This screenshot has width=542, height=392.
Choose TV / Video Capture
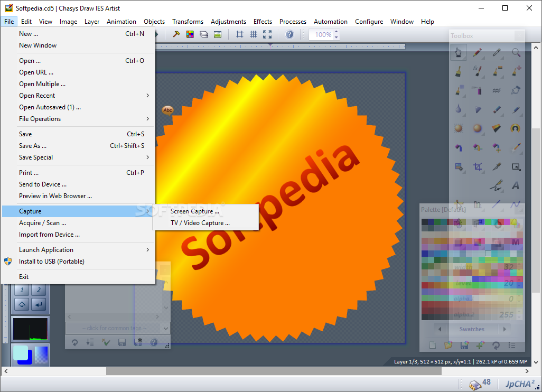[x=205, y=223]
